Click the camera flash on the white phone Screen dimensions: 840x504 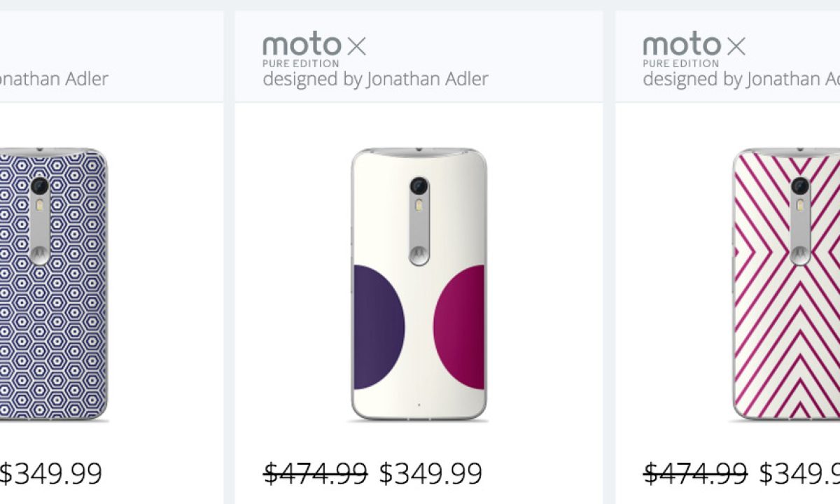click(419, 206)
